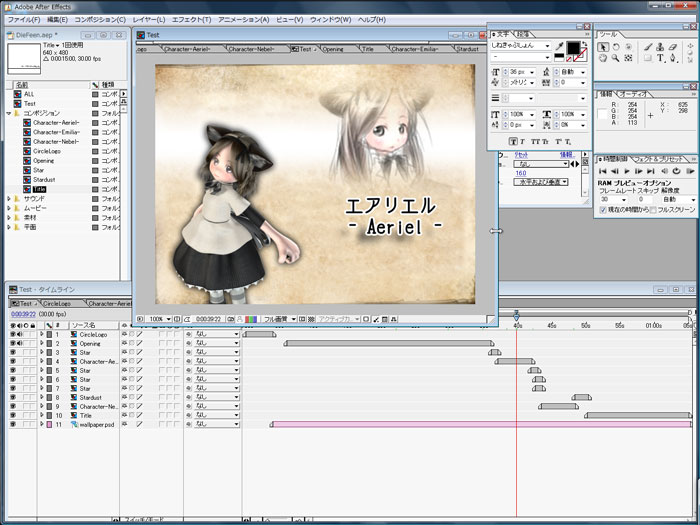The image size is (700, 525).
Task: Pick font color with the eyedropper icon
Action: tap(559, 46)
